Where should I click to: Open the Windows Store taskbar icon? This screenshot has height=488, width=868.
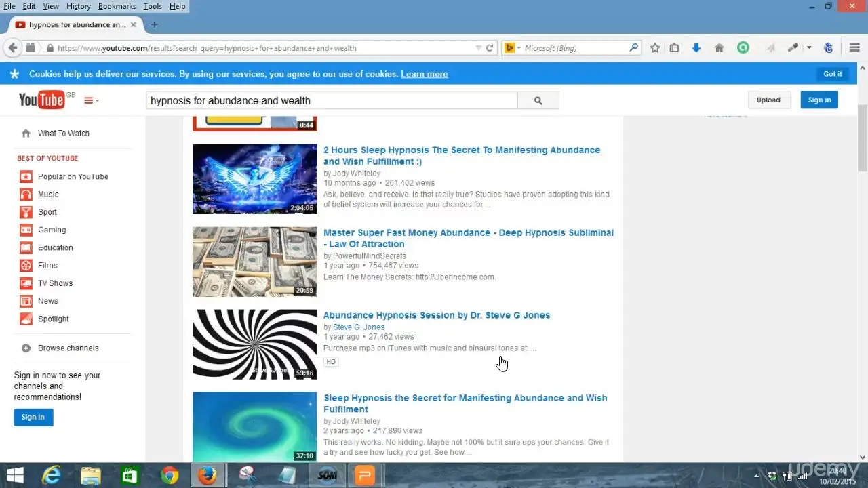pos(130,476)
